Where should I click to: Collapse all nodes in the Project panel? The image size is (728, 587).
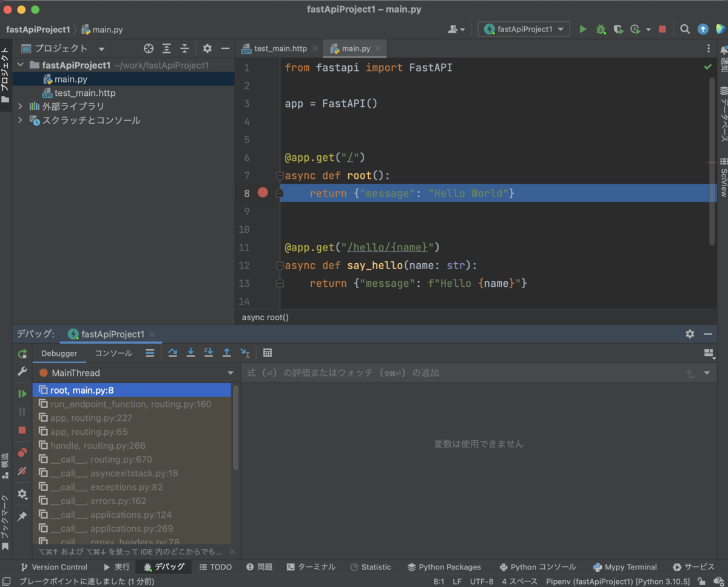pos(184,49)
